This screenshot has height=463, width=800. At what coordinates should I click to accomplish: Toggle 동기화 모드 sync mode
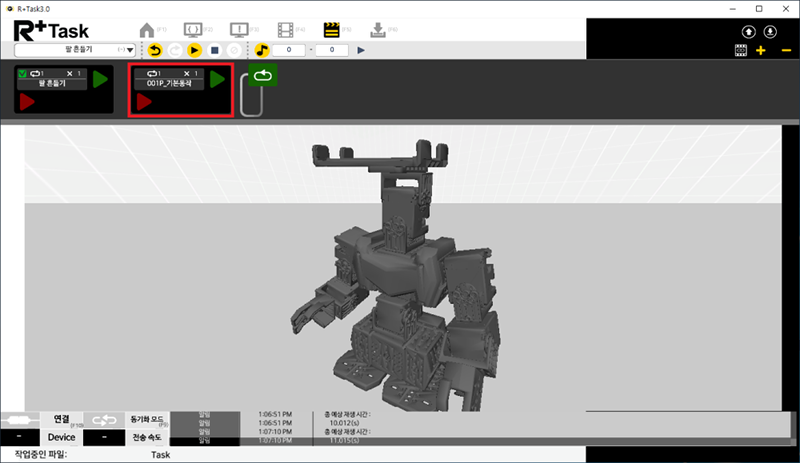pyautogui.click(x=149, y=420)
